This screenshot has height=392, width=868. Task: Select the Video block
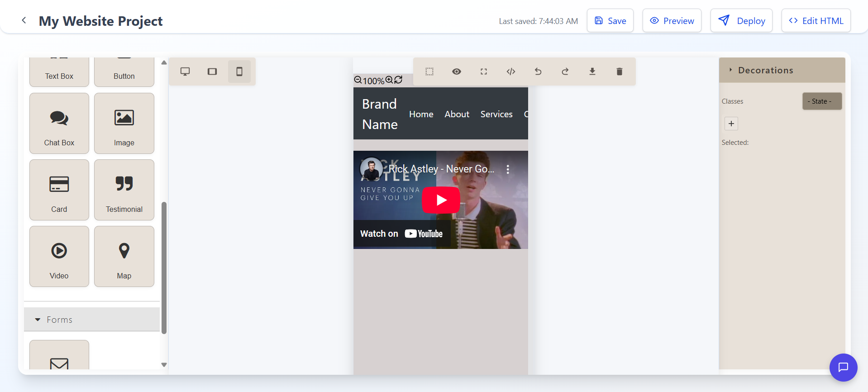[59, 256]
